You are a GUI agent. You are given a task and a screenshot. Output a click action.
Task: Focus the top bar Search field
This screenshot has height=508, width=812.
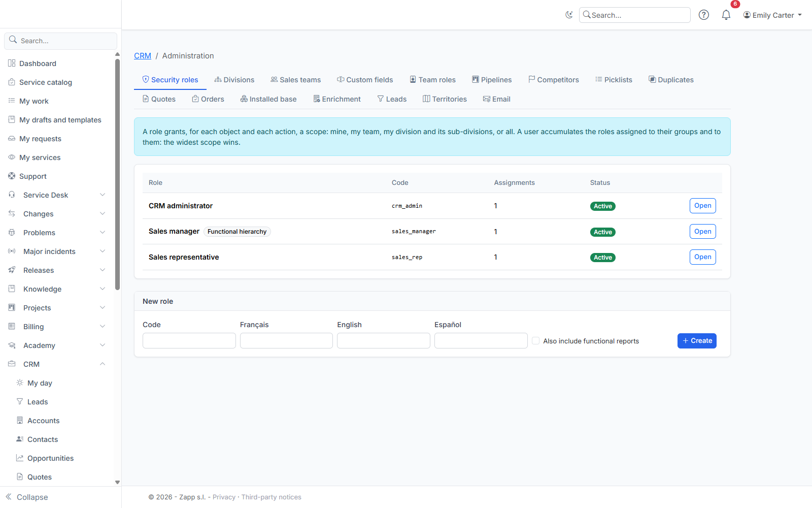click(634, 15)
